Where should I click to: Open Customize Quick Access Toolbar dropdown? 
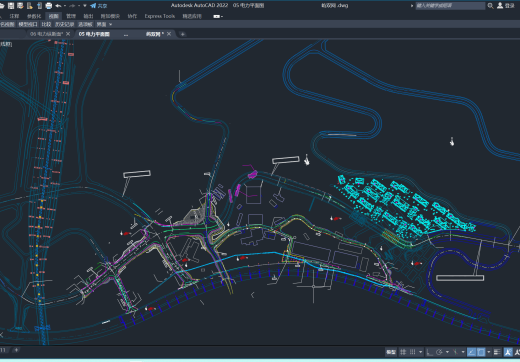85,6
